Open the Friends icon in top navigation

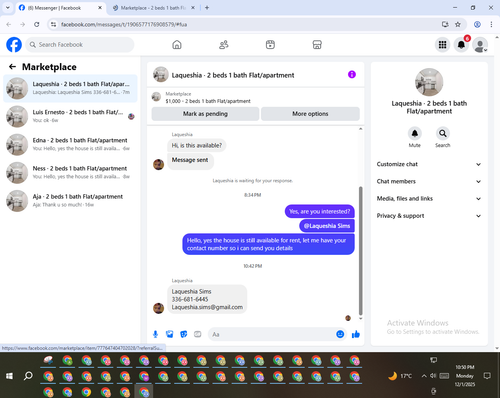pyautogui.click(x=223, y=45)
